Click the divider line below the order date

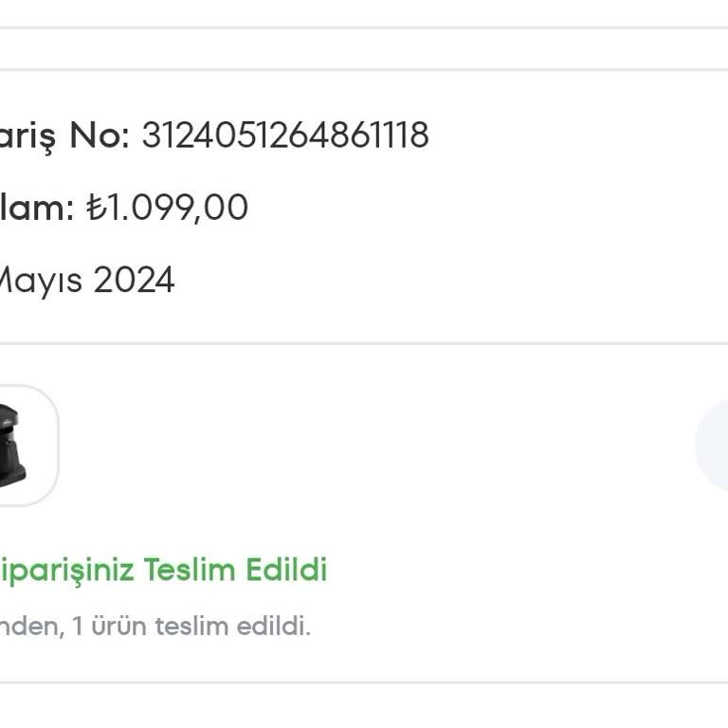[364, 343]
